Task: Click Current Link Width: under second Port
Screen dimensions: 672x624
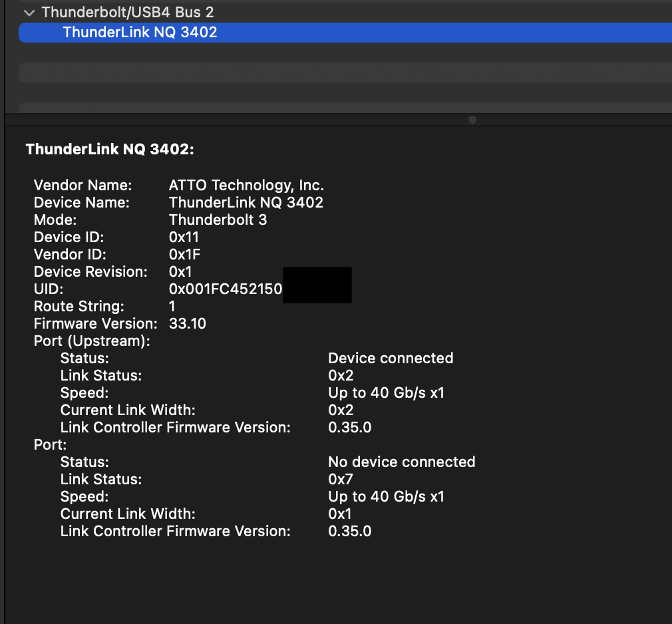Action: (128, 514)
